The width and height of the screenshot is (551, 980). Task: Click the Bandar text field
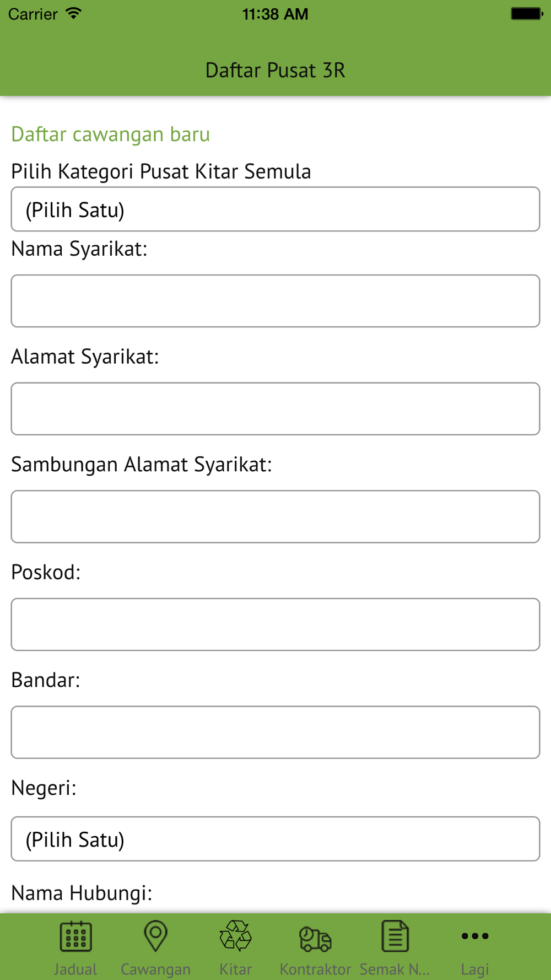coord(275,732)
